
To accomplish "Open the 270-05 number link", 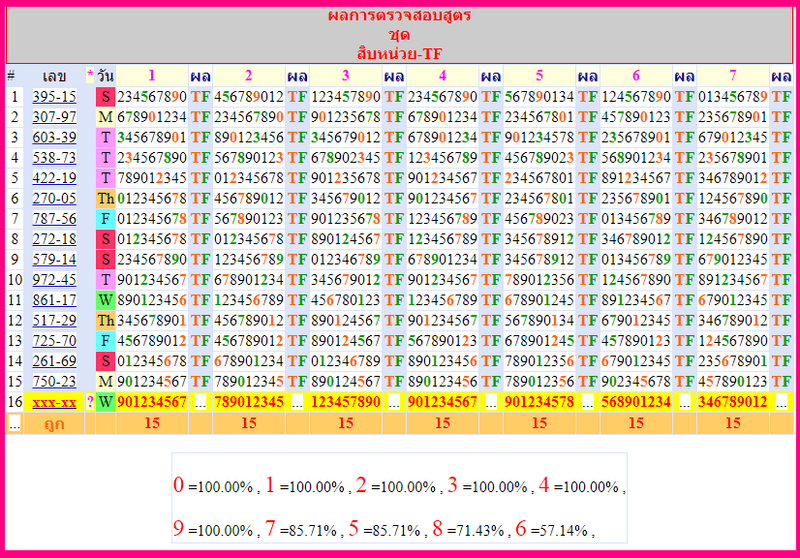I will coord(54,198).
